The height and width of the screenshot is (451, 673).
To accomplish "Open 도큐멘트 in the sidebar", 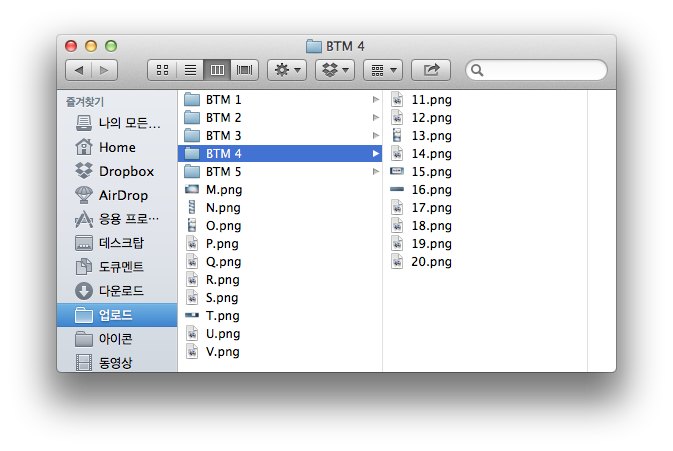I will [x=117, y=267].
